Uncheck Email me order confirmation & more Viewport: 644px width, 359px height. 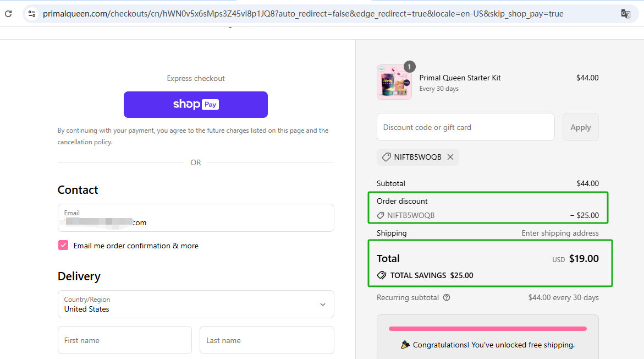coord(63,246)
